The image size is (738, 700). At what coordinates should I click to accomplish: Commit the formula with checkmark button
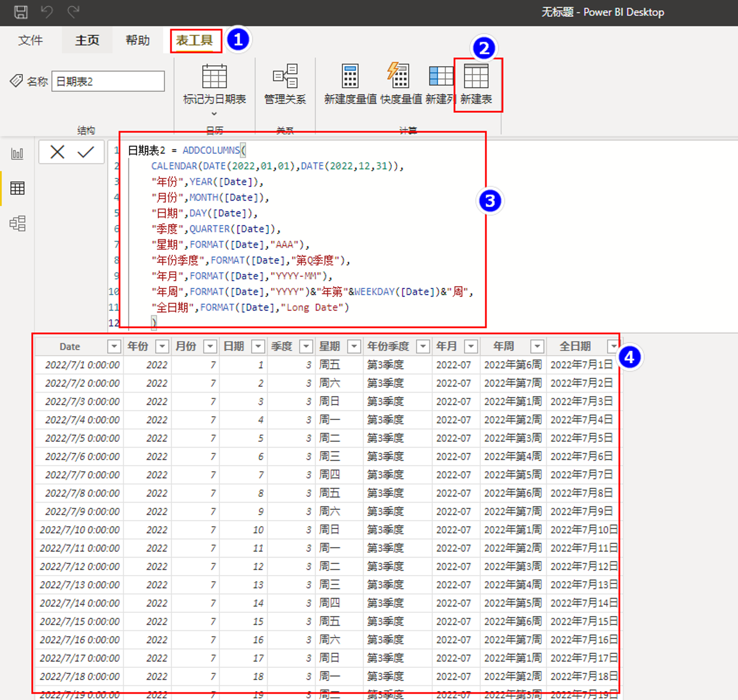(85, 152)
